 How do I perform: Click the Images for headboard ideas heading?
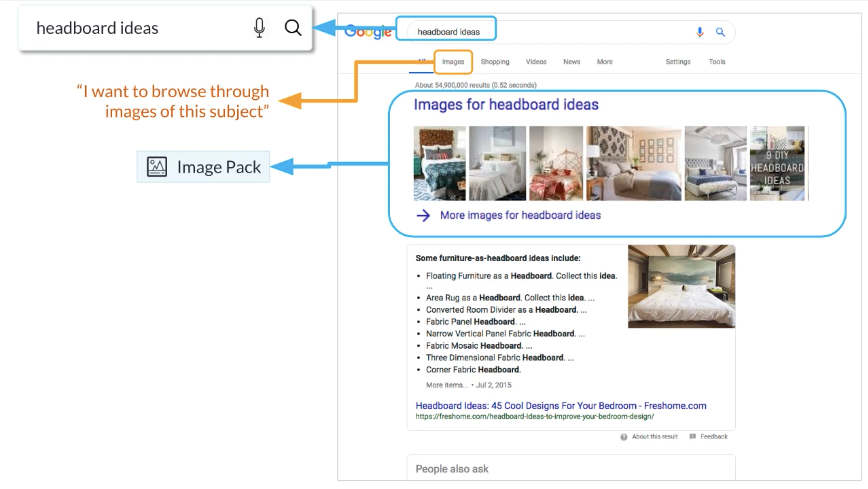(x=506, y=104)
